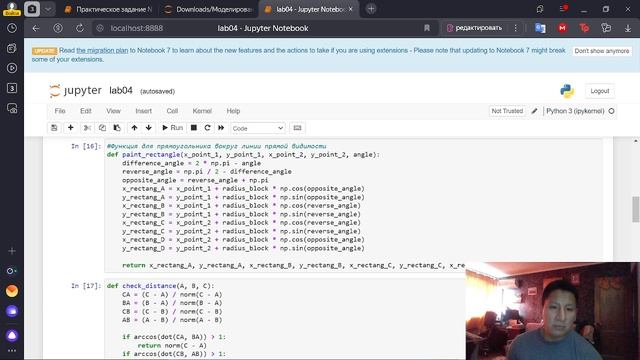
Task: Open the translate page icon
Action: click(540, 28)
